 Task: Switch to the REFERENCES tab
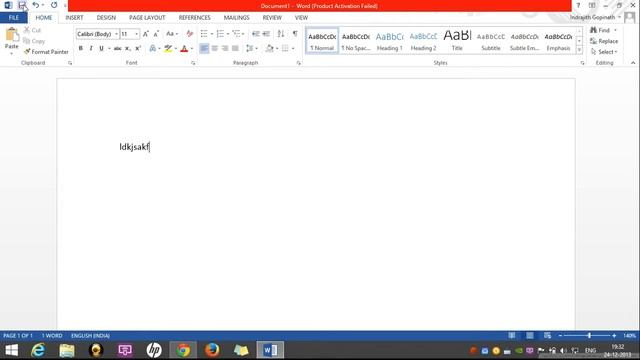pos(194,18)
